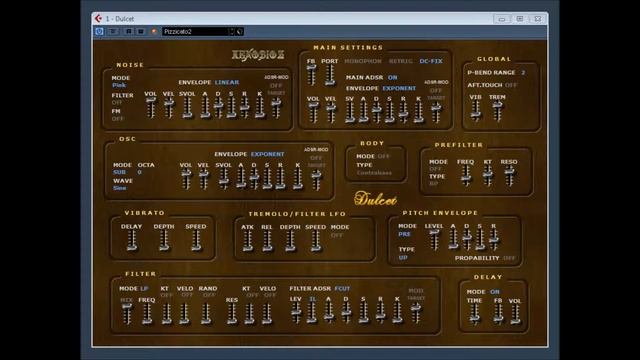Step presets with arrows beside Pizzicato2
Image resolution: width=640 pixels, height=360 pixels.
coord(231,31)
